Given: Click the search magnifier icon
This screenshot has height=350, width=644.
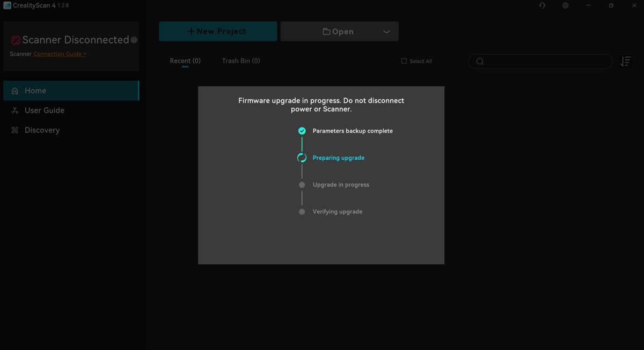Looking at the screenshot, I should click(x=480, y=62).
